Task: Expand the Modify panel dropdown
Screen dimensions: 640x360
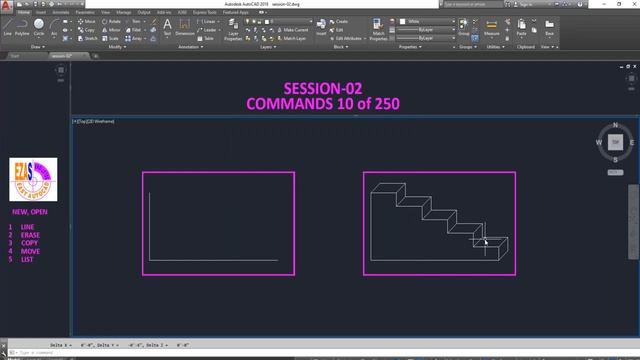Action: (117, 47)
